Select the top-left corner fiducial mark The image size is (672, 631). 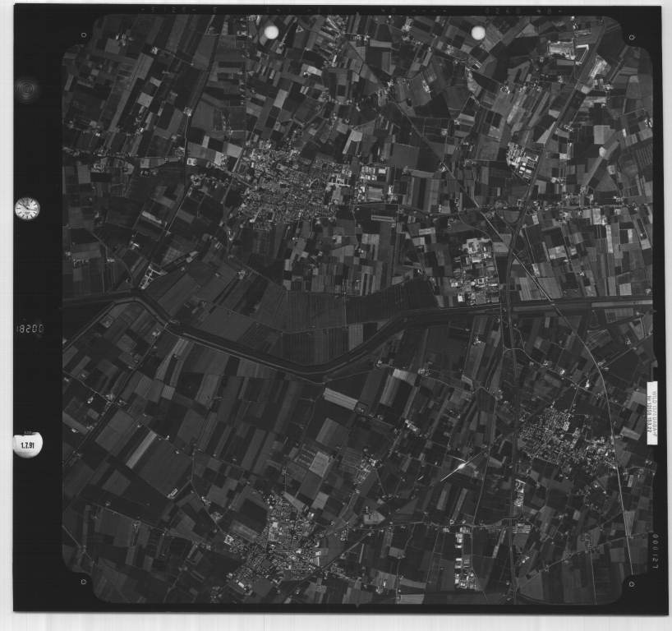(x=84, y=35)
